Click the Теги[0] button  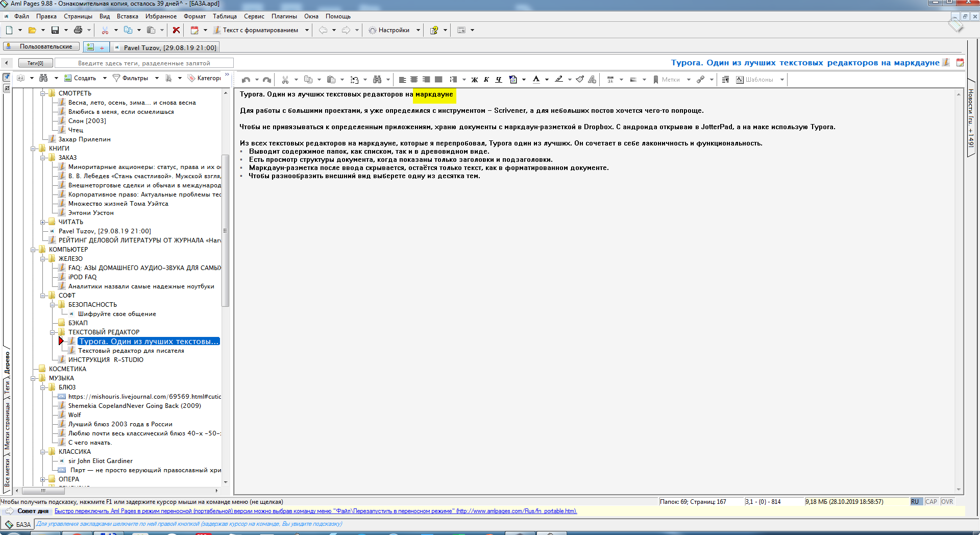(x=35, y=63)
